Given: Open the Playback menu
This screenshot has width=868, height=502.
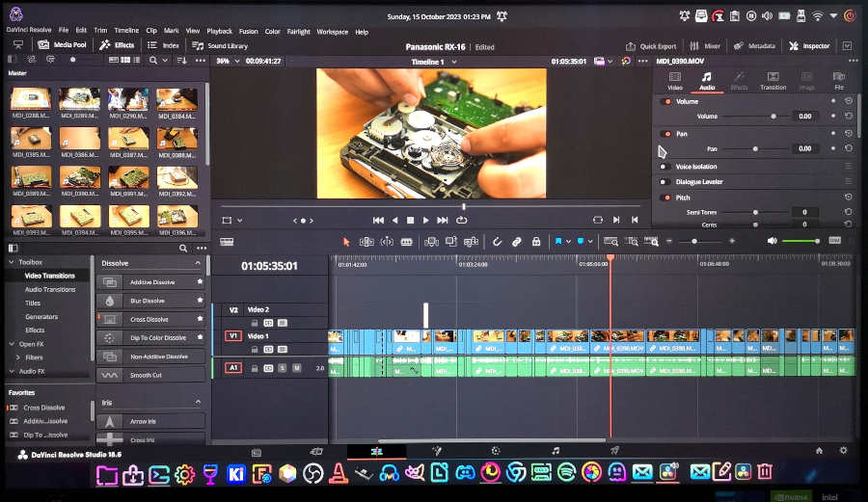Looking at the screenshot, I should 219,32.
